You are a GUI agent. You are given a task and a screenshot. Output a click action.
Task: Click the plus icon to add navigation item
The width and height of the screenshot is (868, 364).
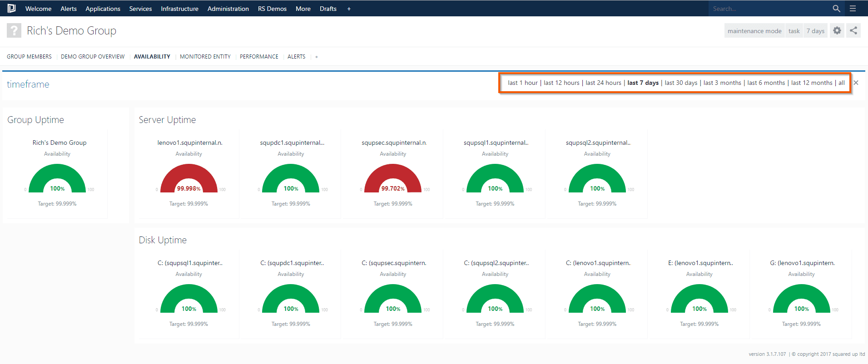[349, 9]
